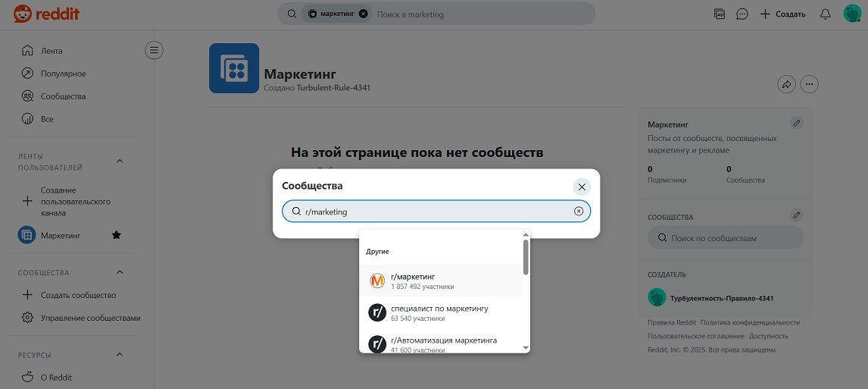The height and width of the screenshot is (389, 868).
Task: Select r/Автоматизация маркетинга result
Action: pos(441,345)
